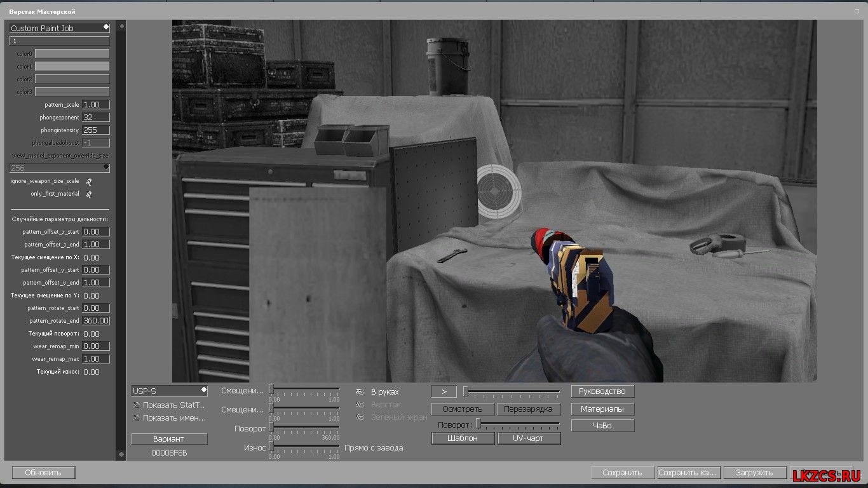Click the pattern_offset_x_end field
This screenshot has height=488, width=868.
coord(96,245)
